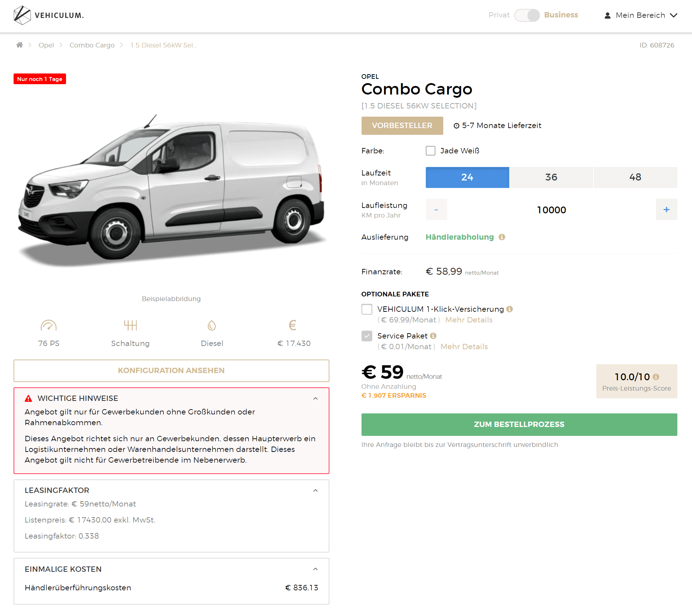The image size is (692, 616).
Task: Click Zum Bestellprozess button
Action: 519,424
